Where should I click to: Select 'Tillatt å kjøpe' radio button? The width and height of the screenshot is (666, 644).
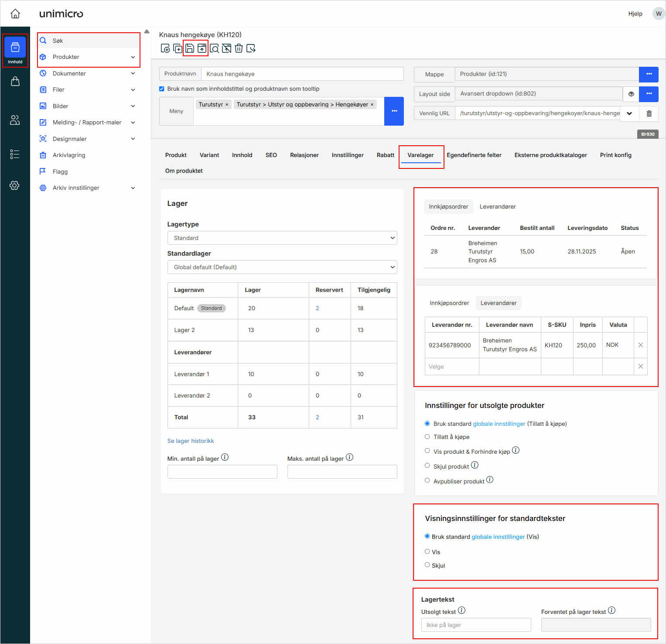(x=427, y=437)
